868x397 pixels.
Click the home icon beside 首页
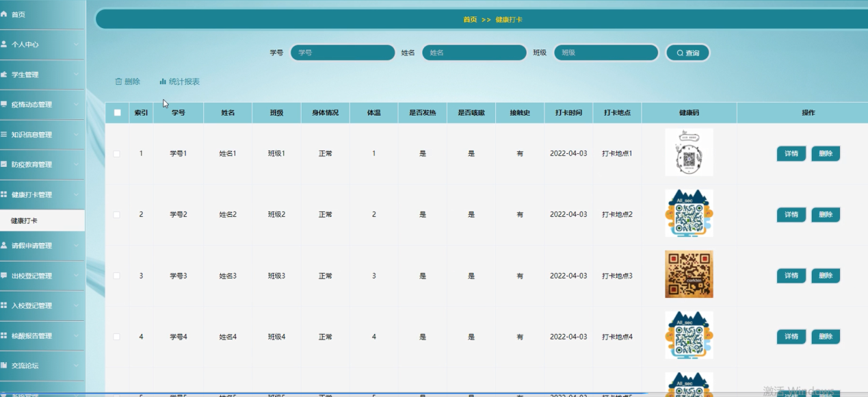click(x=3, y=14)
